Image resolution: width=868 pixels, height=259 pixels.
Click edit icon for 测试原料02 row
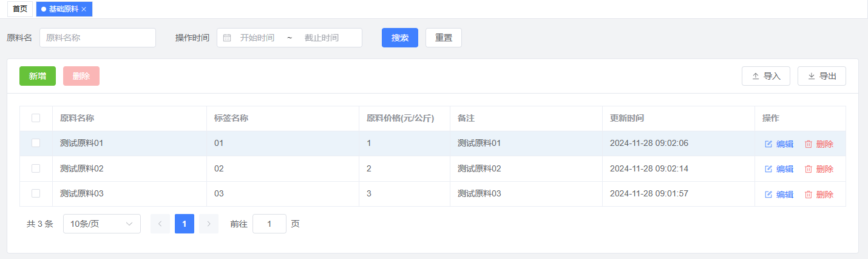[768, 169]
